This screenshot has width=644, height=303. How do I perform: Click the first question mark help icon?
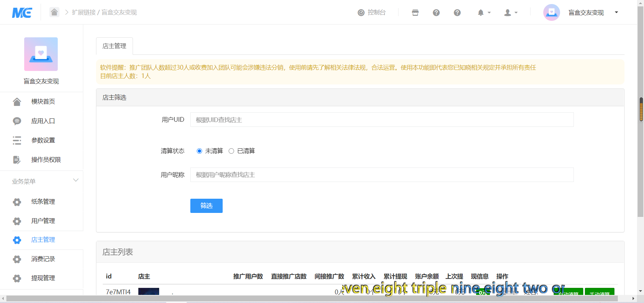click(436, 13)
